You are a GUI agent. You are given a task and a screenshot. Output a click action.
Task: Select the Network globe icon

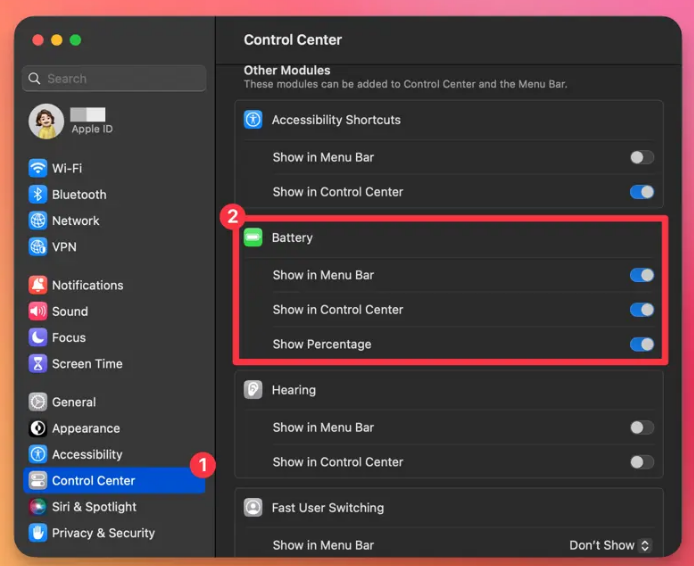tap(38, 220)
